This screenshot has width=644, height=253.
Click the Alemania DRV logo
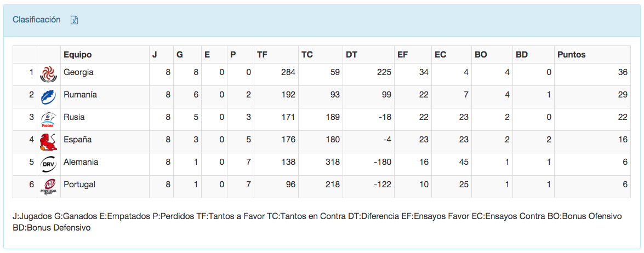click(48, 164)
